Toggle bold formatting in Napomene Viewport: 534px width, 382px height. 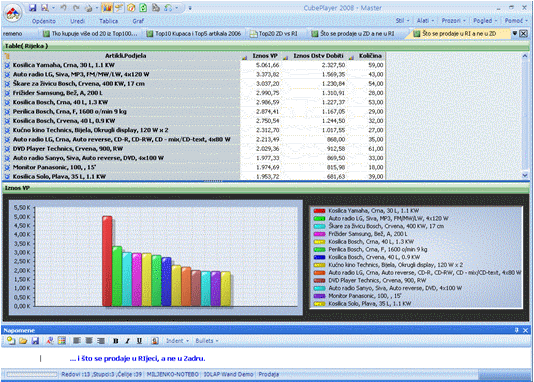coord(116,341)
